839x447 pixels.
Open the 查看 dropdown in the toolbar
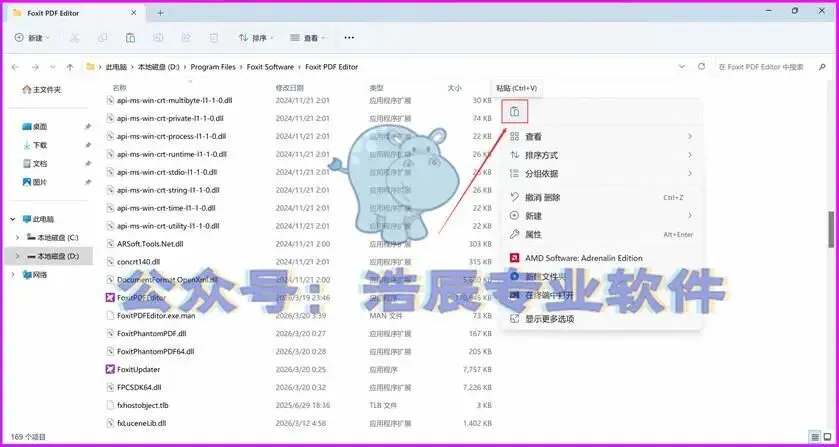(x=307, y=38)
